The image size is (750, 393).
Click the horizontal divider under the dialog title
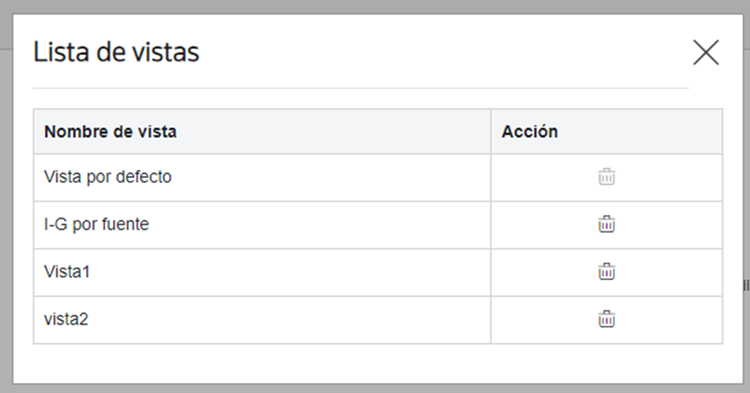click(361, 88)
